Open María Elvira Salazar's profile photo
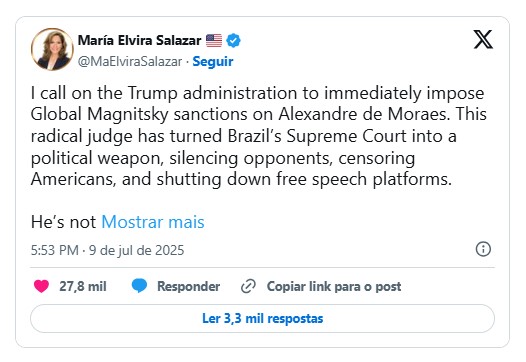Image resolution: width=526 pixels, height=362 pixels. click(x=52, y=49)
